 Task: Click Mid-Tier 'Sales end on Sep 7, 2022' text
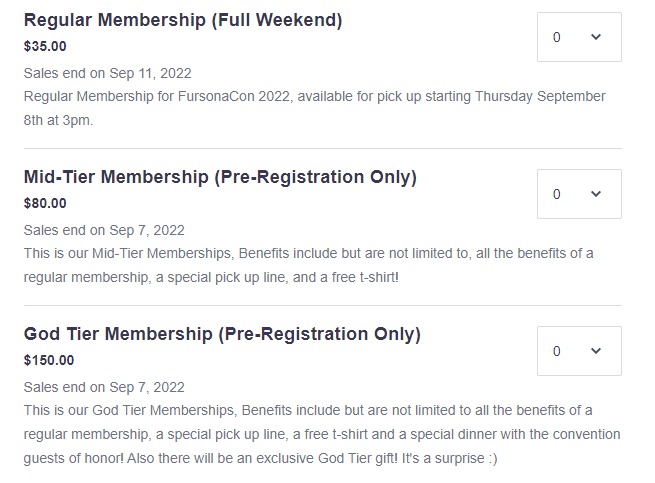104,230
